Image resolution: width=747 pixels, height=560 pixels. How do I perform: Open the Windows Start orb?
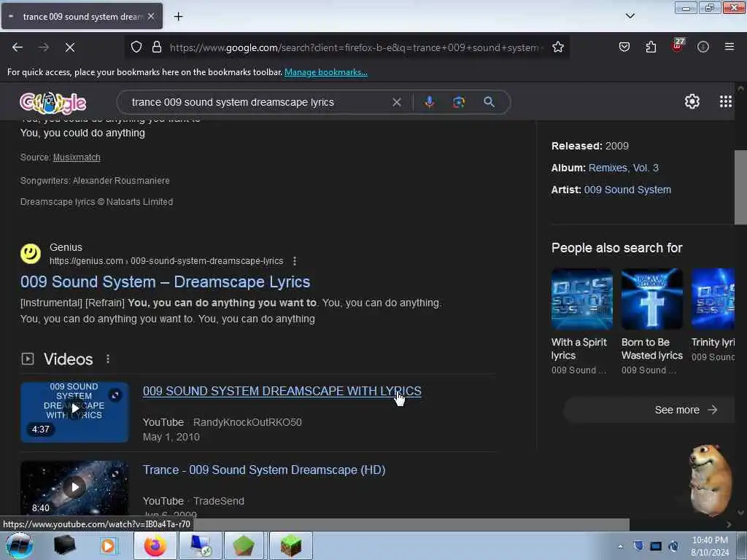click(18, 545)
